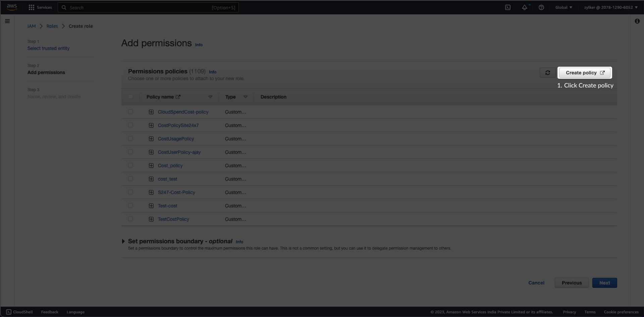Return to Step 1 Select trusted entity
The height and width of the screenshot is (317, 644).
point(48,48)
